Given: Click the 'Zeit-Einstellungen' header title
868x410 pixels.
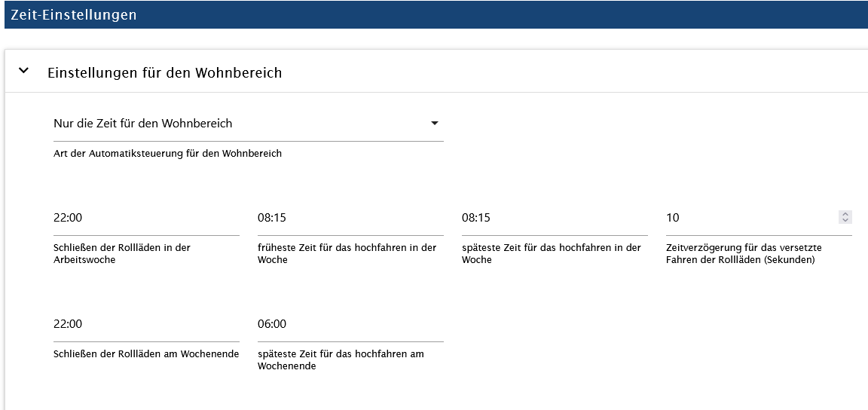Looking at the screenshot, I should click(74, 15).
